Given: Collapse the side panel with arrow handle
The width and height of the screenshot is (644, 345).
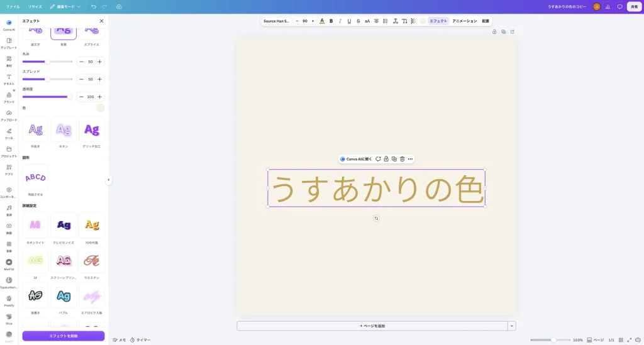Looking at the screenshot, I should [108, 180].
